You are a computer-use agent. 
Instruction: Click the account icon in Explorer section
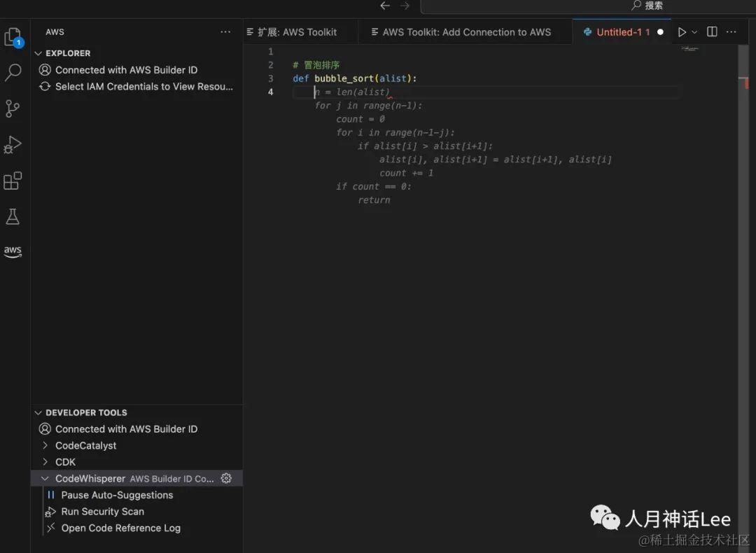(45, 70)
